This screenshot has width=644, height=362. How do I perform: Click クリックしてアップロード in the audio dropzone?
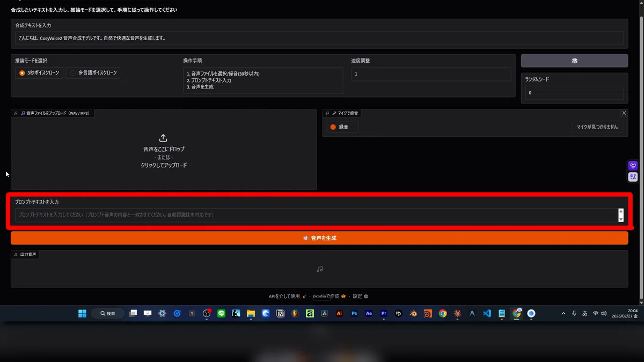(x=164, y=165)
